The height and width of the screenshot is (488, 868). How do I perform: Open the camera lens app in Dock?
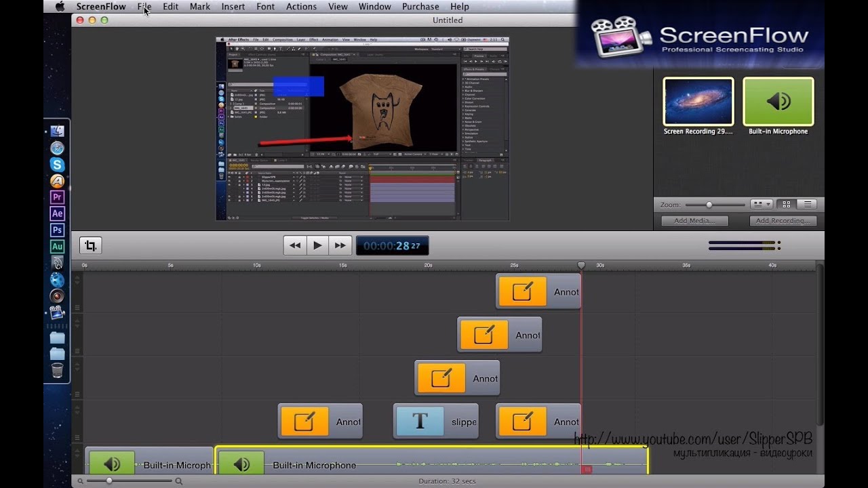57,296
